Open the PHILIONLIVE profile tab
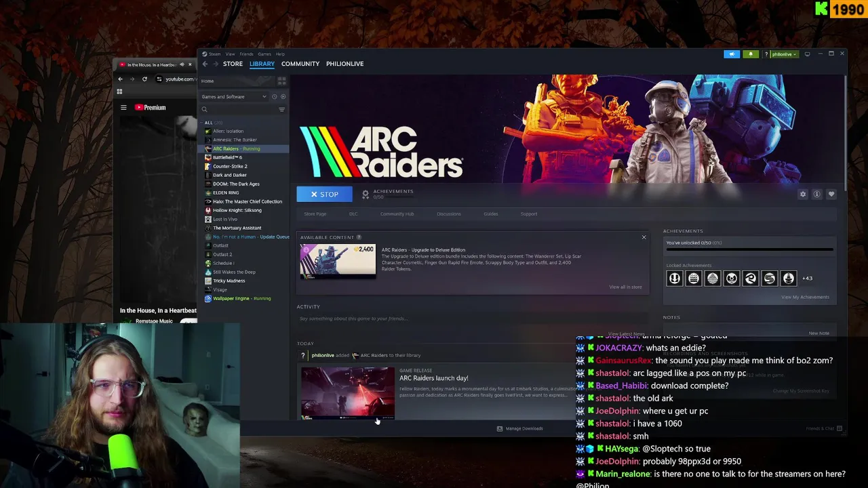The height and width of the screenshot is (488, 868). tap(344, 64)
